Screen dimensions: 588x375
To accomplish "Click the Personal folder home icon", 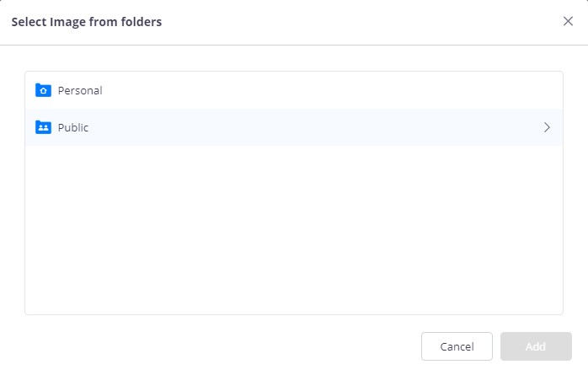I will tap(43, 90).
